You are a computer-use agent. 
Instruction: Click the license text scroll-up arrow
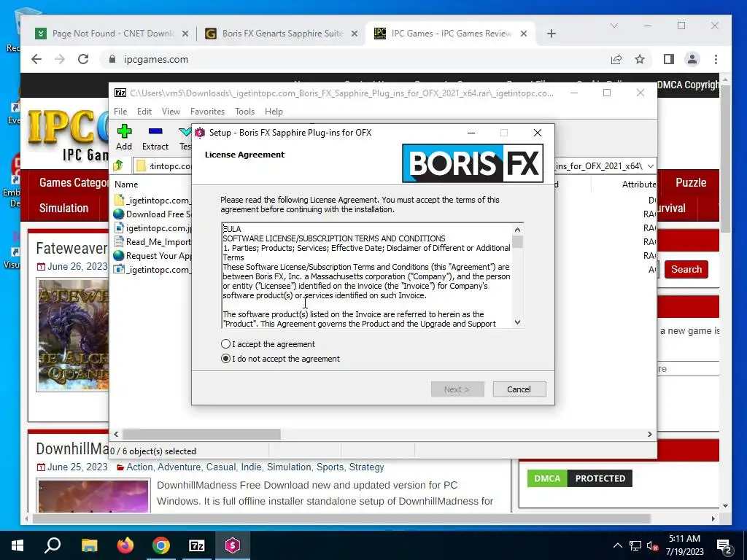click(517, 229)
